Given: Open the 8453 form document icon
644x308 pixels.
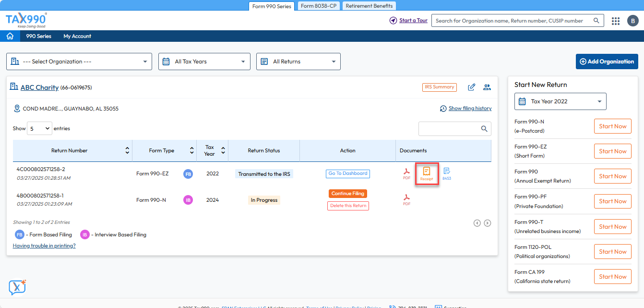Looking at the screenshot, I should pyautogui.click(x=447, y=174).
